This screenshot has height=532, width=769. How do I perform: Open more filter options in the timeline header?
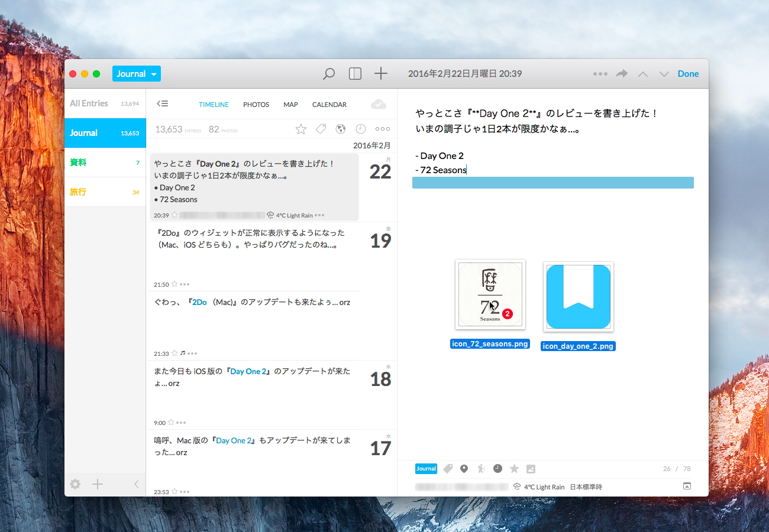click(383, 129)
